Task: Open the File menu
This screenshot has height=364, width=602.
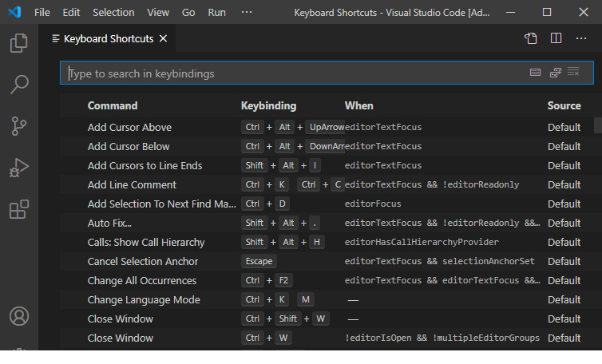Action: [x=42, y=12]
